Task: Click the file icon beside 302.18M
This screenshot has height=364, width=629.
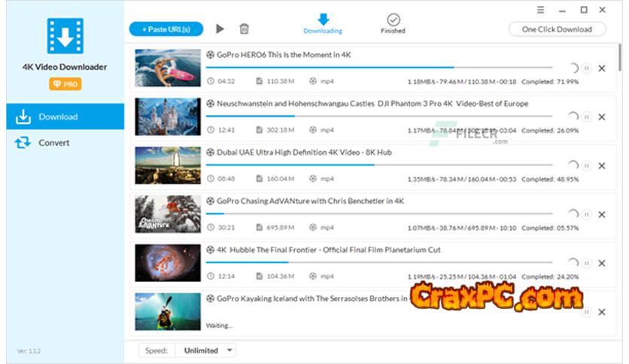Action: tap(259, 130)
